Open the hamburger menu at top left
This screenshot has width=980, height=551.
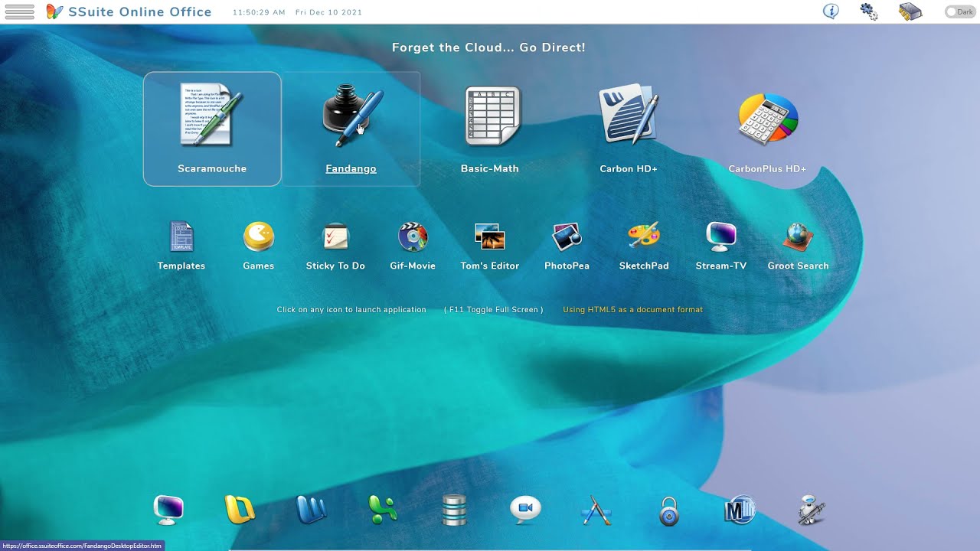point(19,11)
